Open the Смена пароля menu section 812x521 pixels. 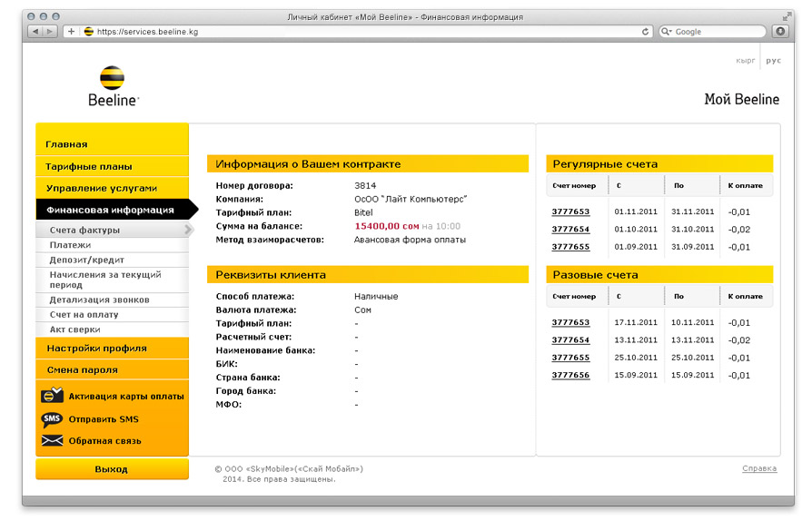pos(112,370)
